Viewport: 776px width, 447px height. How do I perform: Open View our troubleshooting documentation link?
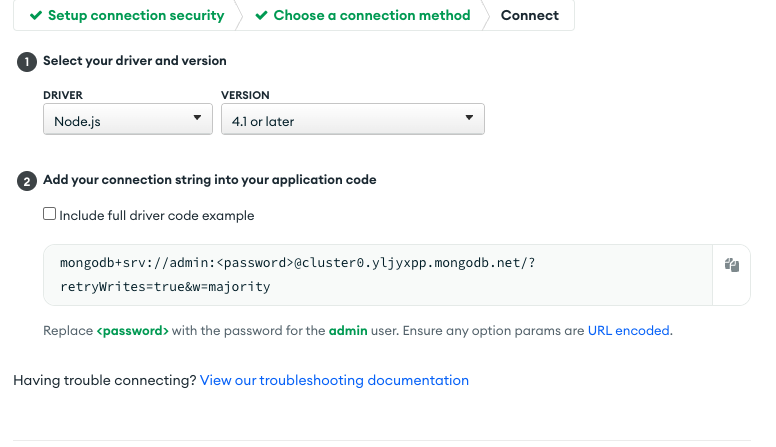point(334,380)
